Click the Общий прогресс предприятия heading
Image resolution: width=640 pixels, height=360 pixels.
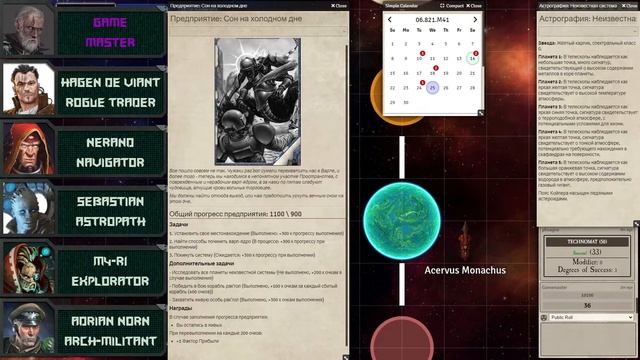pos(236,214)
